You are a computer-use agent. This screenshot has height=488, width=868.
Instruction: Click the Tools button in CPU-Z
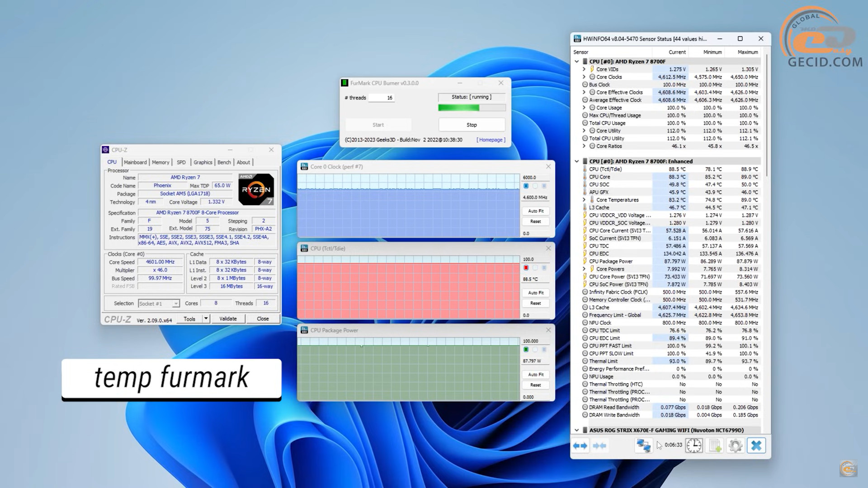(x=189, y=319)
